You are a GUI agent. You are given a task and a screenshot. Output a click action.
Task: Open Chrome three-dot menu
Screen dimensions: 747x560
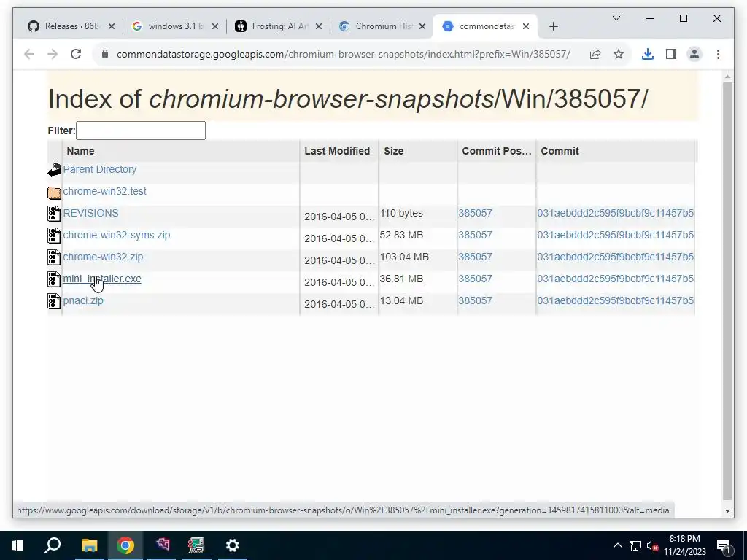tap(718, 54)
